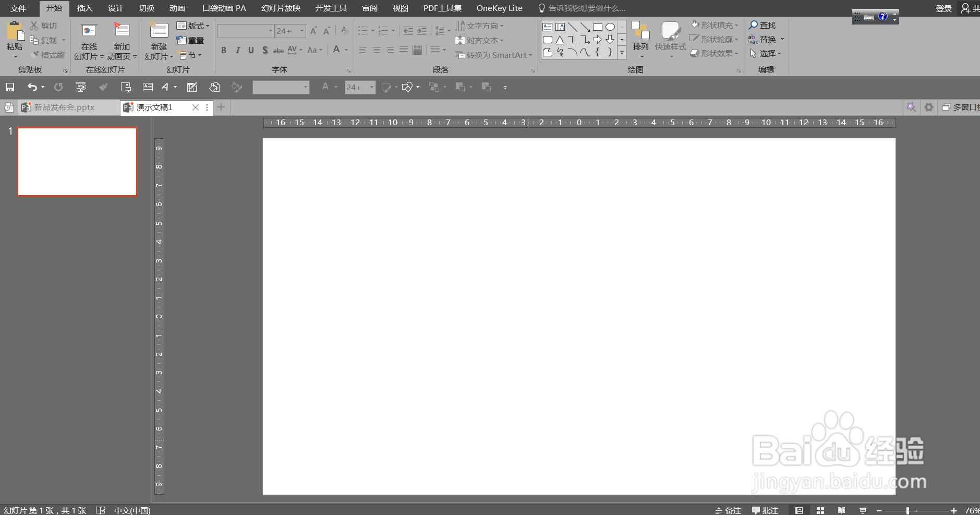Viewport: 980px width, 515px height.
Task: Open the File (文件) menu
Action: pyautogui.click(x=18, y=8)
